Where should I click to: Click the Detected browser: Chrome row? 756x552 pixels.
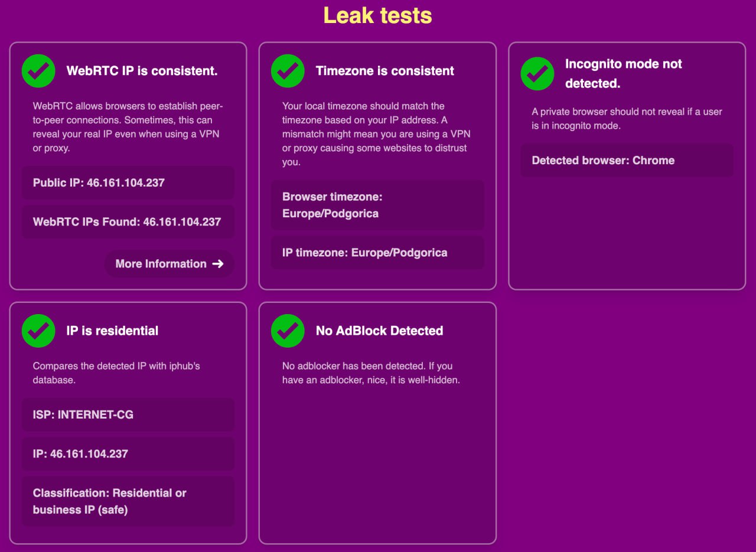tap(626, 161)
